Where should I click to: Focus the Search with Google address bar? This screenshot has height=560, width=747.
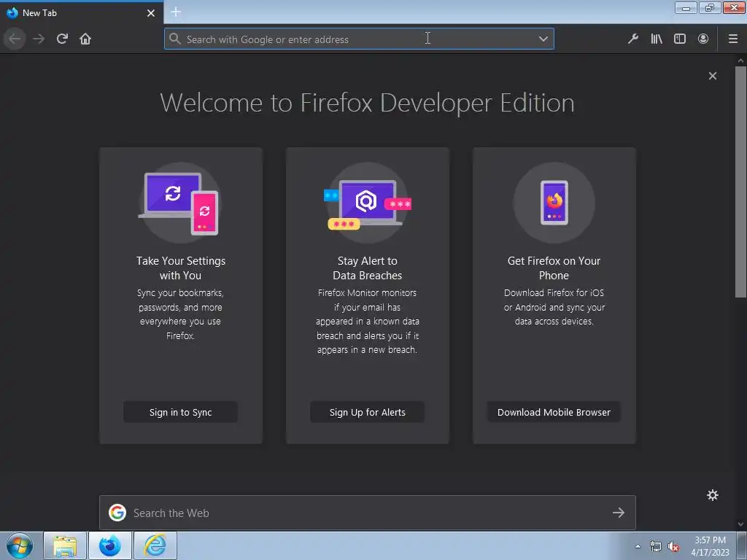[x=359, y=39]
